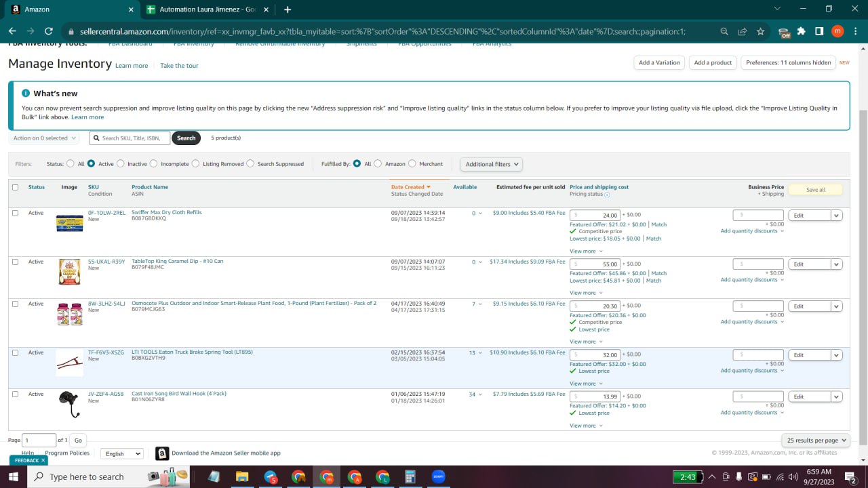Select the Search Suppressed filter
Image resolution: width=868 pixels, height=488 pixels.
click(250, 163)
